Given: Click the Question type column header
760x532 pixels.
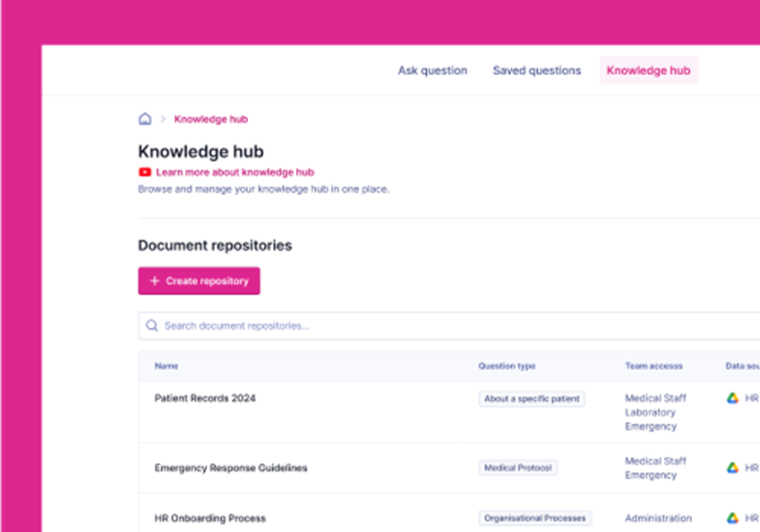Looking at the screenshot, I should [x=507, y=366].
